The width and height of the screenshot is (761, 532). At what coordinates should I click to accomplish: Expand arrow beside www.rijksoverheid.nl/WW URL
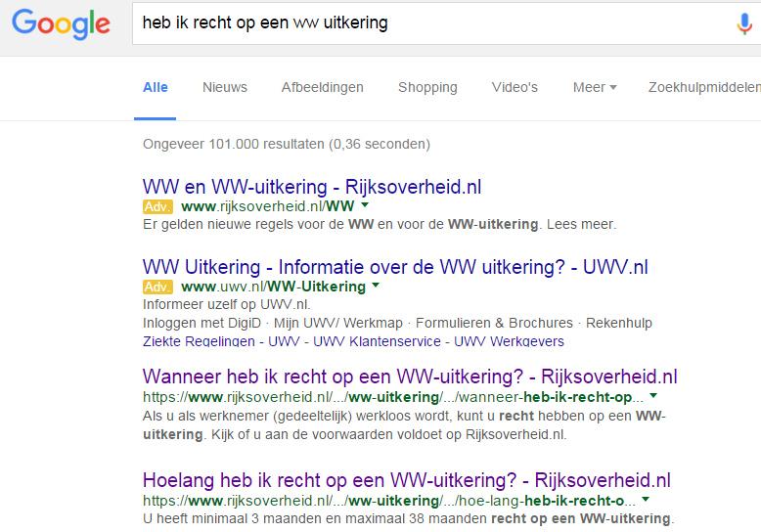pyautogui.click(x=365, y=205)
